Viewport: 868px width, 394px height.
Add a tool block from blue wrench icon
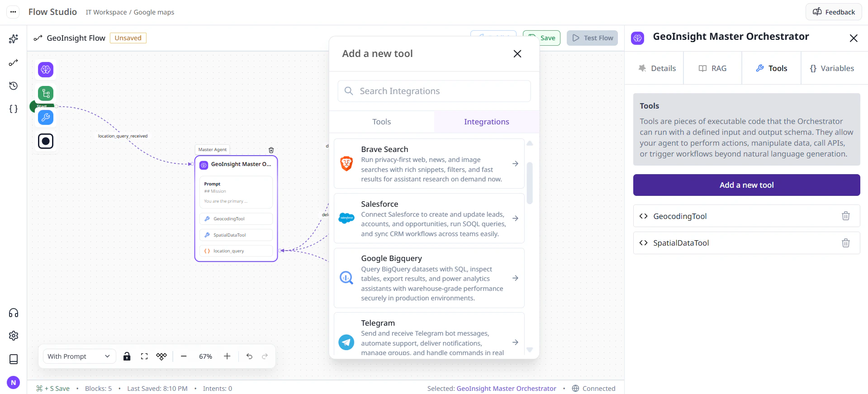[46, 118]
